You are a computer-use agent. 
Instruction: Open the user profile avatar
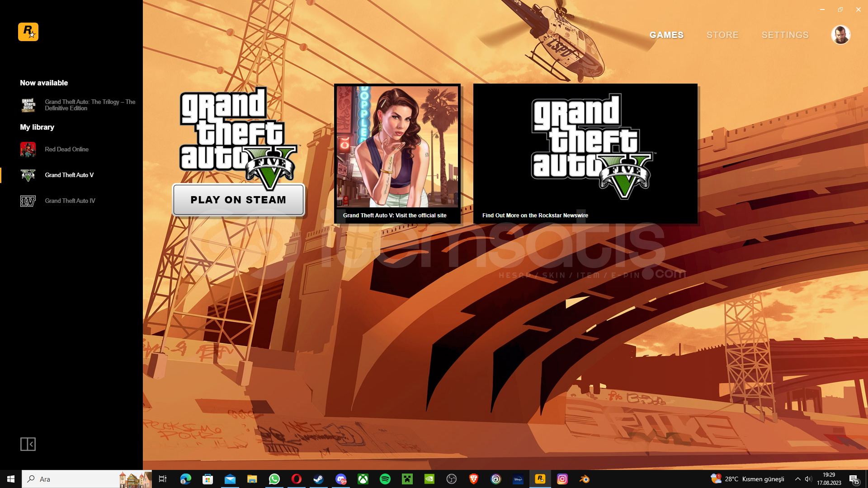point(841,35)
